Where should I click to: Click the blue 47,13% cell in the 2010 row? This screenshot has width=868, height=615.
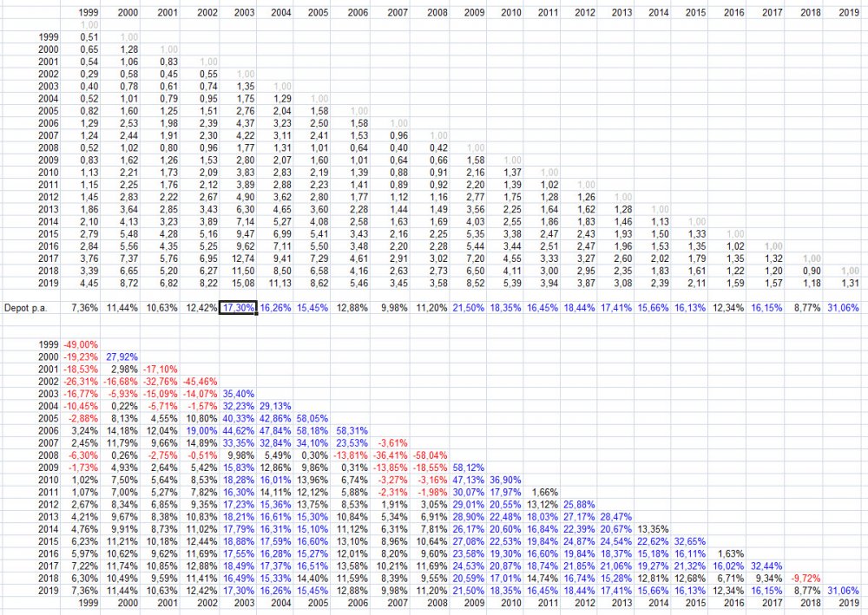(469, 480)
